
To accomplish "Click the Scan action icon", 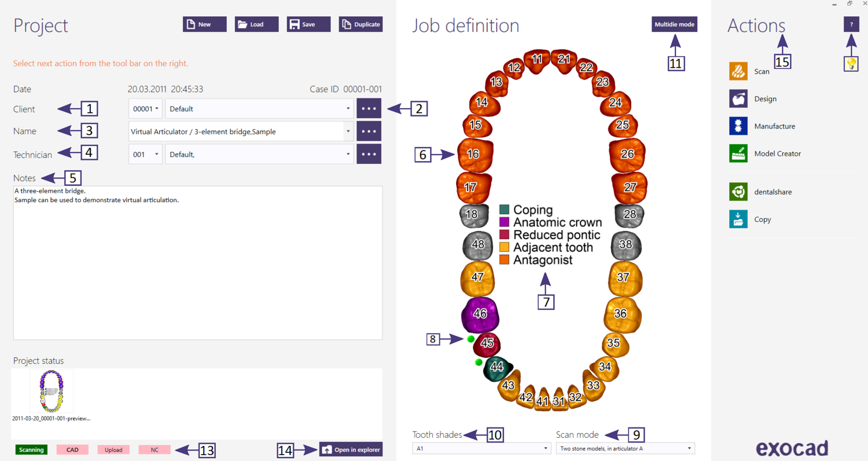I will click(738, 71).
